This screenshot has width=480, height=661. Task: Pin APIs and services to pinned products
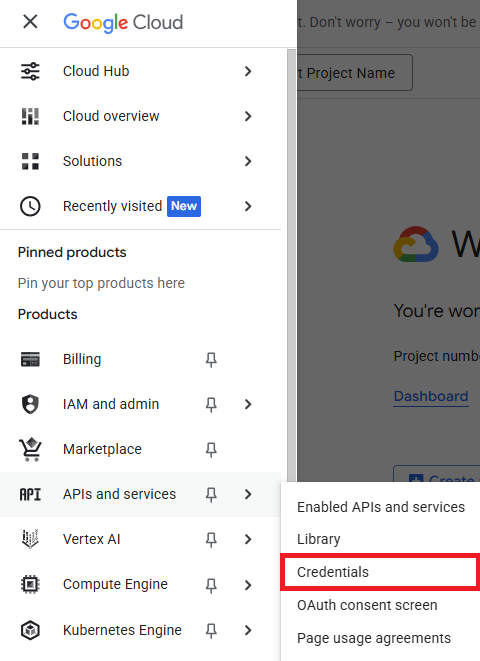coord(211,494)
